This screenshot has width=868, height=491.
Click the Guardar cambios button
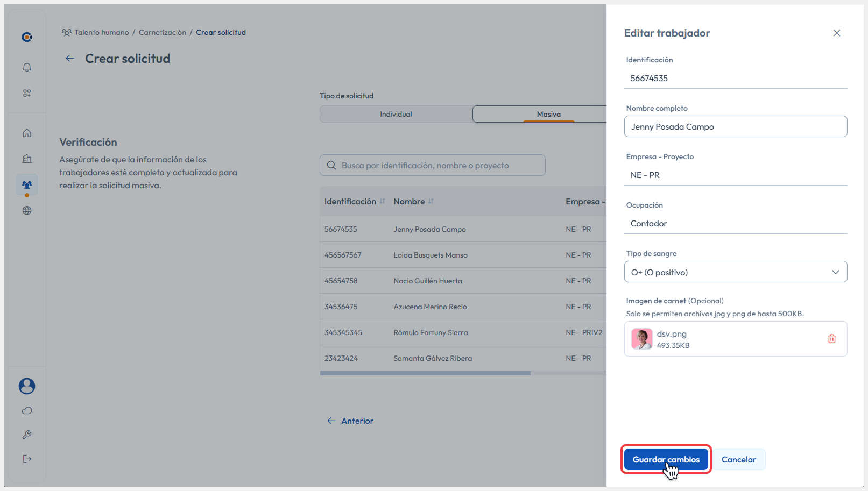click(666, 459)
